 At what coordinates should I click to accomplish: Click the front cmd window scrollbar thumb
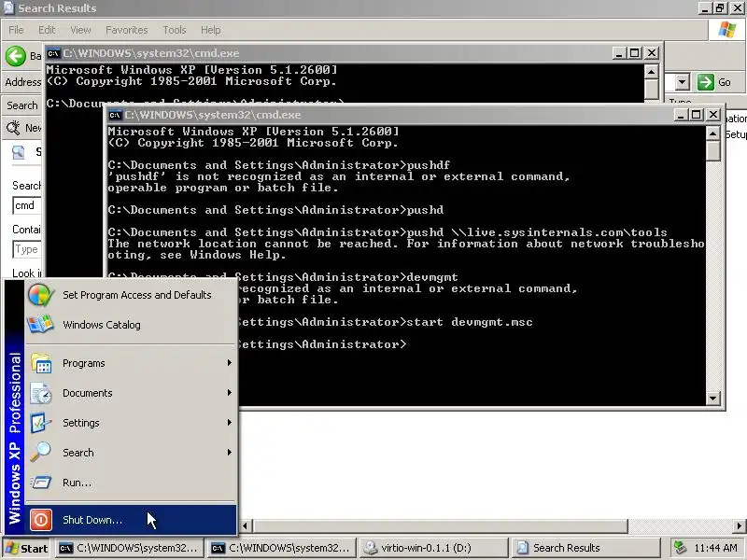712,151
